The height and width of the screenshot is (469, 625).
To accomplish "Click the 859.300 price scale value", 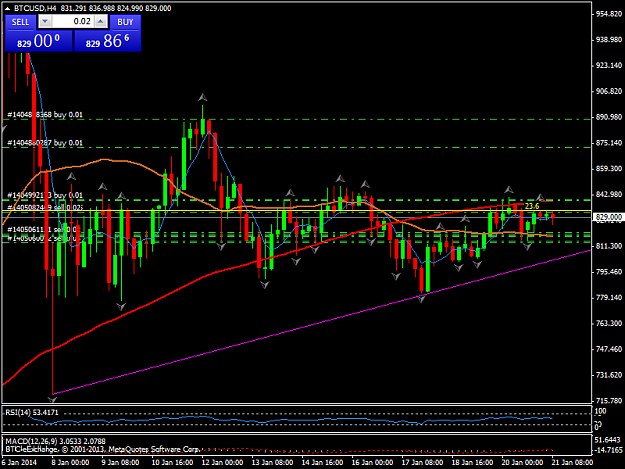I will click(609, 169).
